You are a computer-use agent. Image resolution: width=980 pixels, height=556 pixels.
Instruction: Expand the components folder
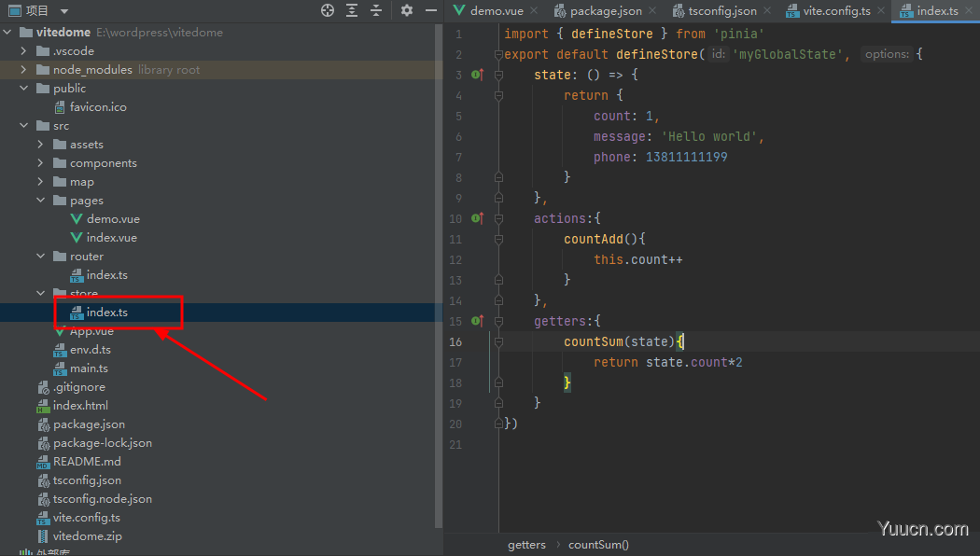tap(41, 163)
